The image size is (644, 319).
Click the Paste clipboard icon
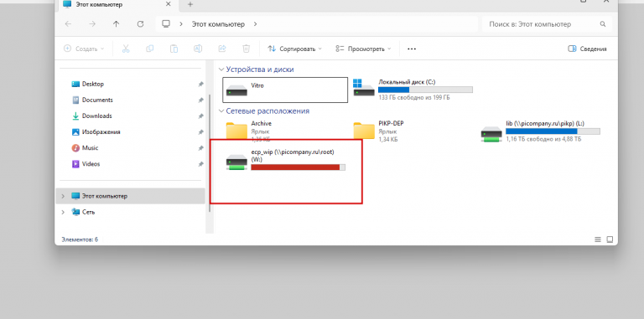pyautogui.click(x=174, y=49)
